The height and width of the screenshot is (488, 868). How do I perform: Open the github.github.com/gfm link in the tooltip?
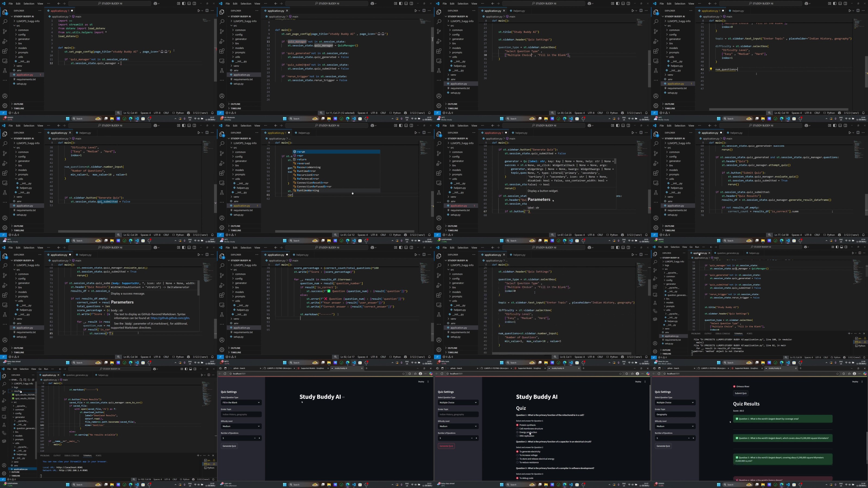tap(170, 318)
